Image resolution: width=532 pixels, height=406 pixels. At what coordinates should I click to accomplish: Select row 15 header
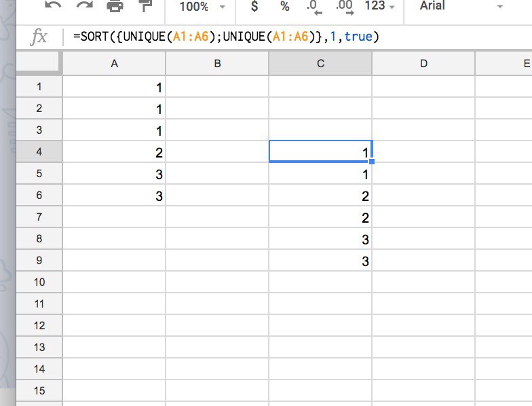tap(39, 391)
